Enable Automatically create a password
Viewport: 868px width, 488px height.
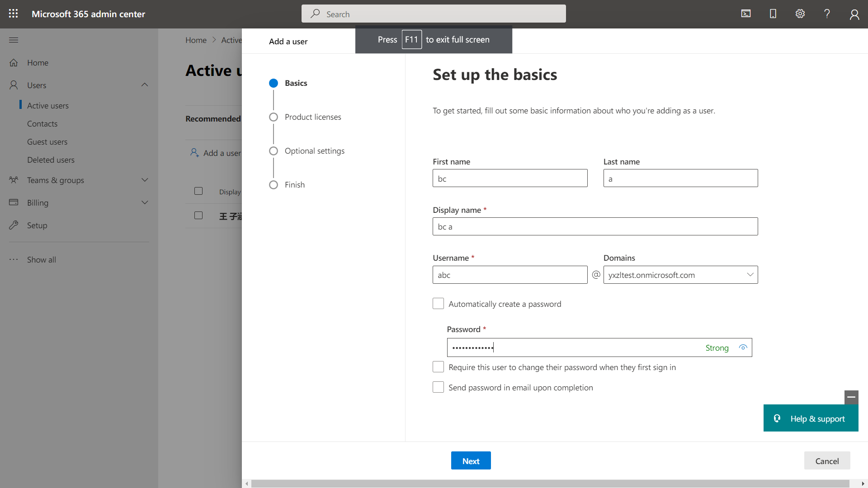(x=438, y=304)
